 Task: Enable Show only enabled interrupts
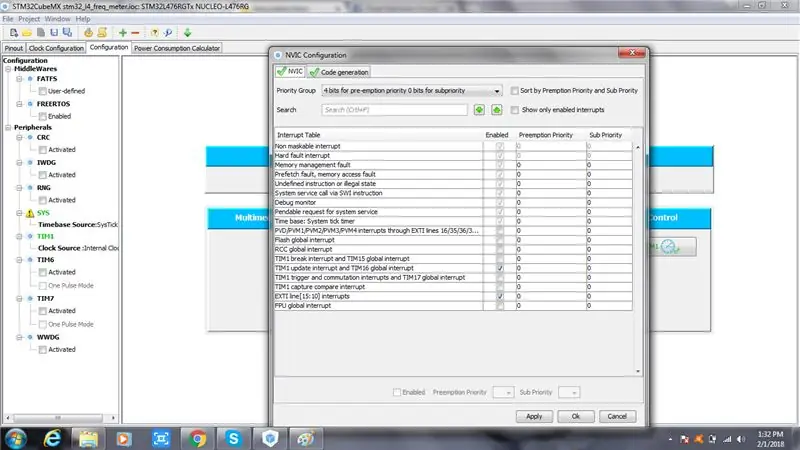tap(515, 110)
